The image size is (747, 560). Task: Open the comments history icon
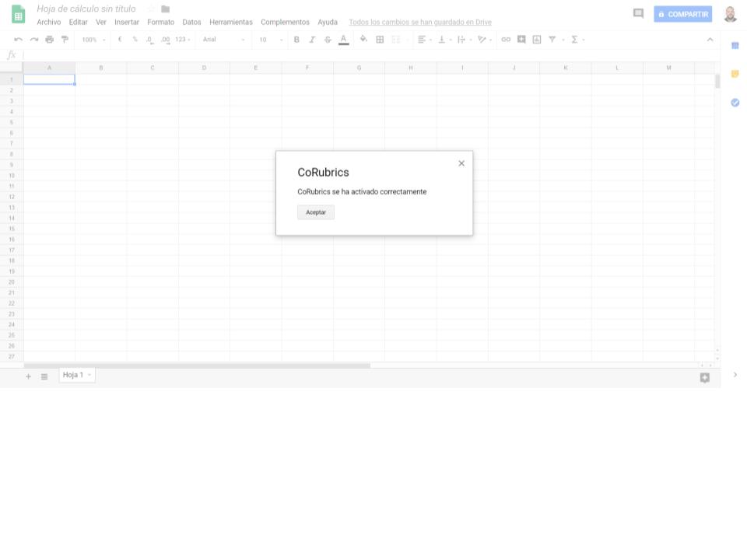(638, 14)
